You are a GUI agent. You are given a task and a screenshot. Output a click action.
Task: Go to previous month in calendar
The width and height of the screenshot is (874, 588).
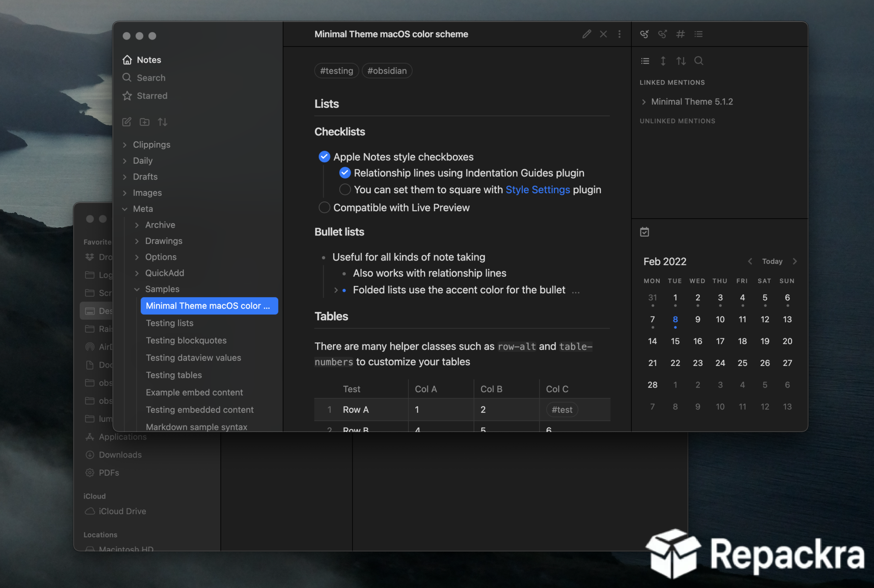tap(750, 261)
